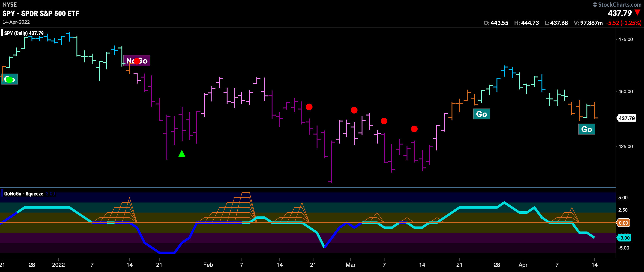Click the StockCharts.com copyright text
This screenshot has width=644, height=272.
(617, 5)
